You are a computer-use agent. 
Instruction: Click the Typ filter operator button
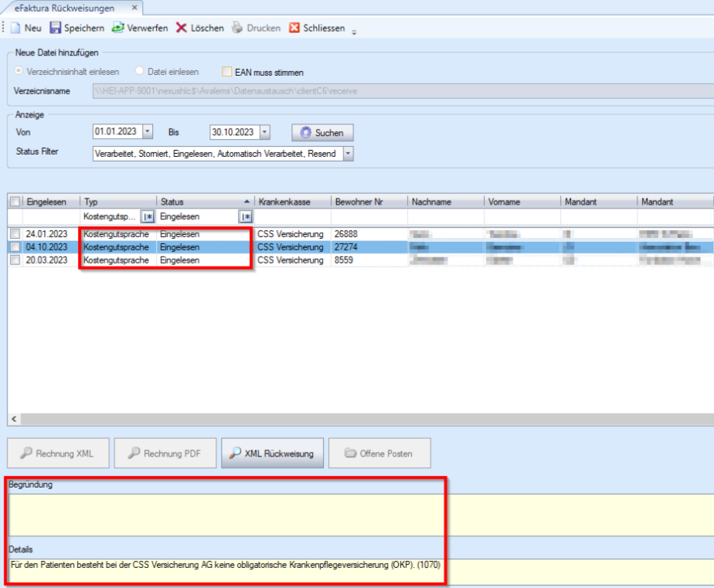tap(148, 217)
